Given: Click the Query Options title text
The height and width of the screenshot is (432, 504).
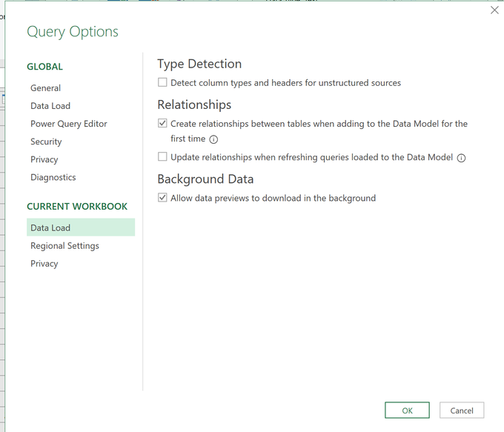Looking at the screenshot, I should click(x=73, y=32).
